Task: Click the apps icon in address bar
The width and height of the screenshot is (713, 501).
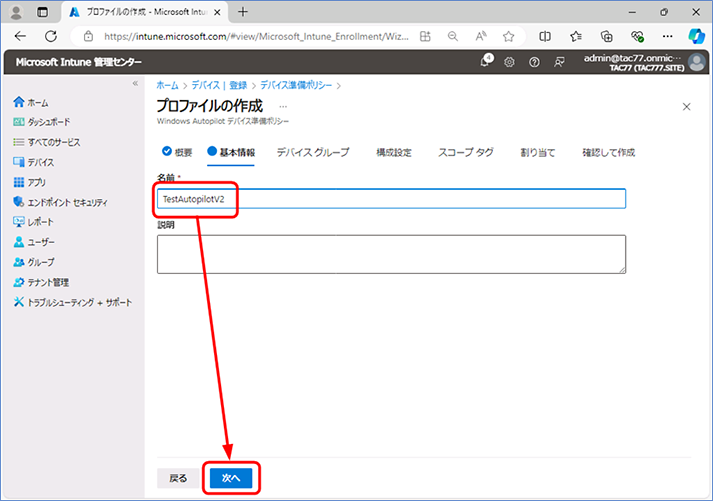Action: pos(425,36)
